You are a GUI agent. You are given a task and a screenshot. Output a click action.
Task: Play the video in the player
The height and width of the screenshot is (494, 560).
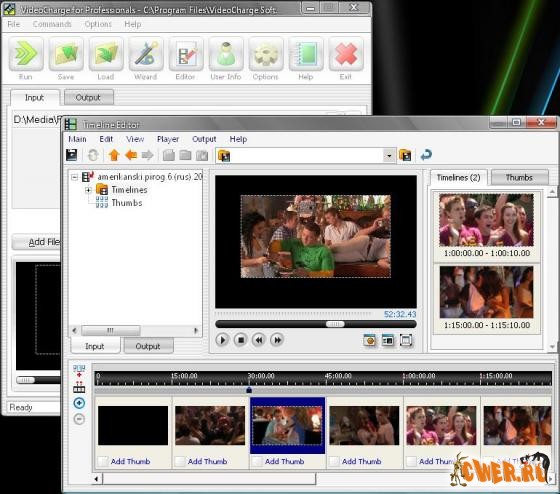pos(222,340)
